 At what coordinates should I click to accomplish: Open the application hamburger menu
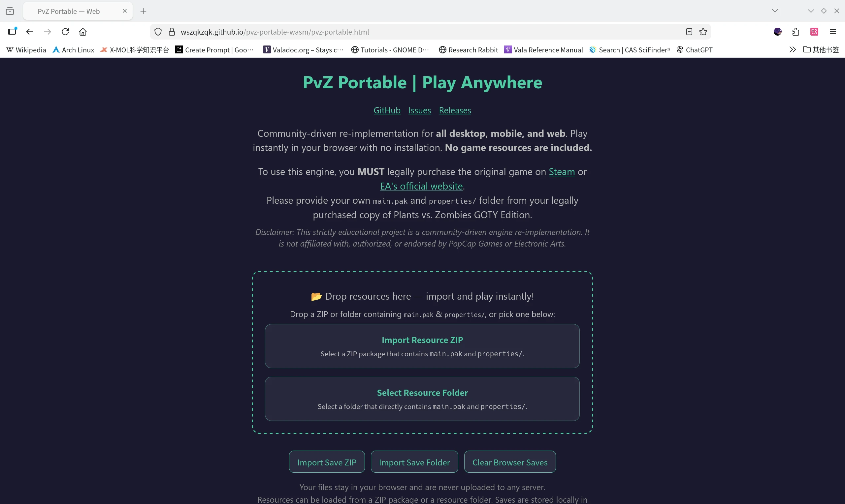[x=833, y=32]
